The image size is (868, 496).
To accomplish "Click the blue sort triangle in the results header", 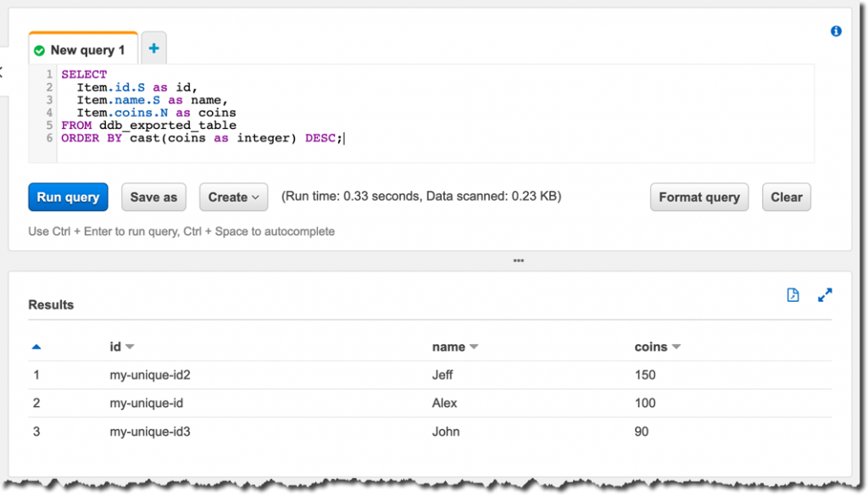I will click(x=35, y=346).
